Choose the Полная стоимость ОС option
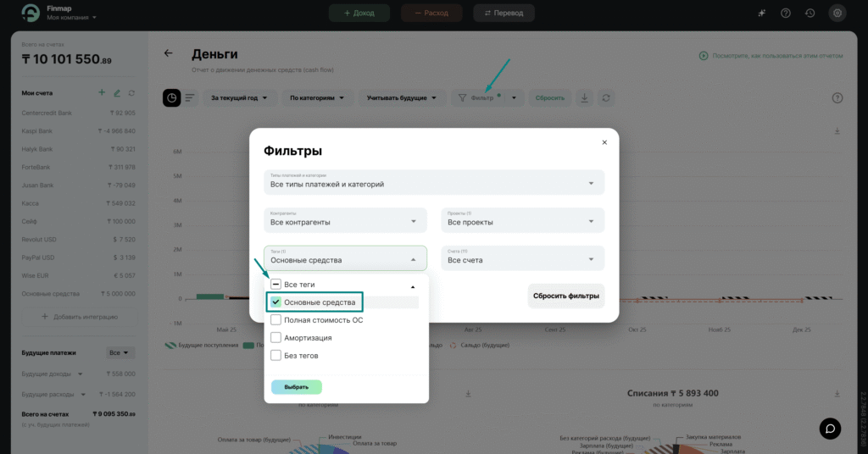This screenshot has height=454, width=868. [x=323, y=320]
